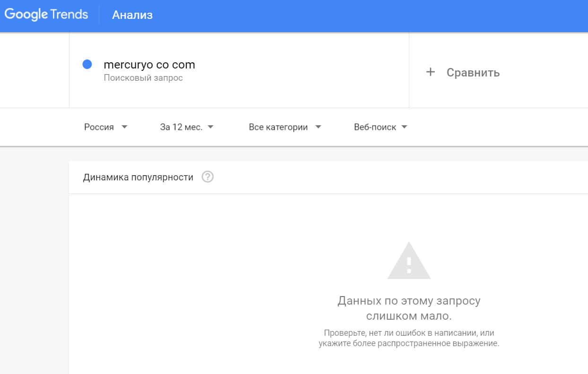Click the plus icon beside Сравнить

click(x=430, y=72)
